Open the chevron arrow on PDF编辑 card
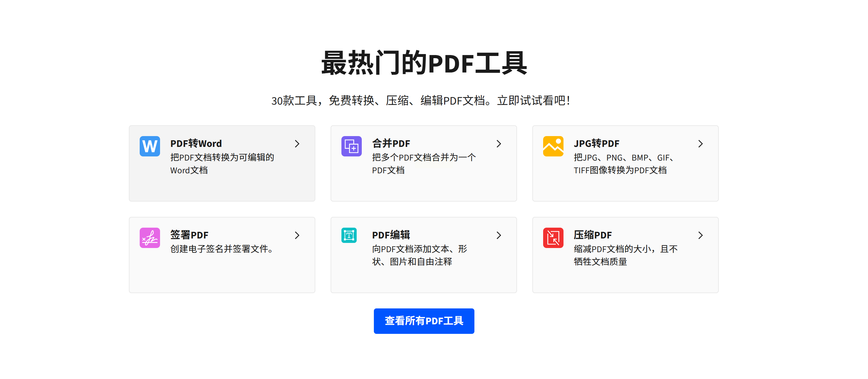The height and width of the screenshot is (379, 868). pos(499,235)
